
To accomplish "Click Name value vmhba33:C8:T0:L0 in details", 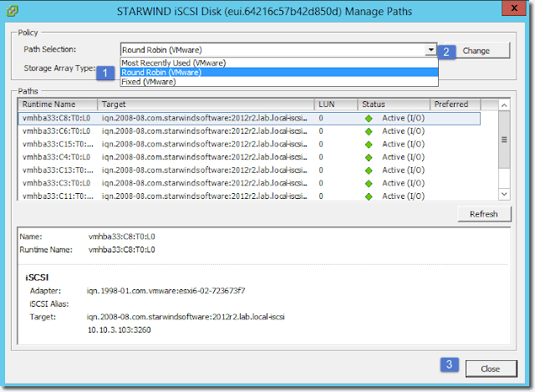I will tap(122, 237).
